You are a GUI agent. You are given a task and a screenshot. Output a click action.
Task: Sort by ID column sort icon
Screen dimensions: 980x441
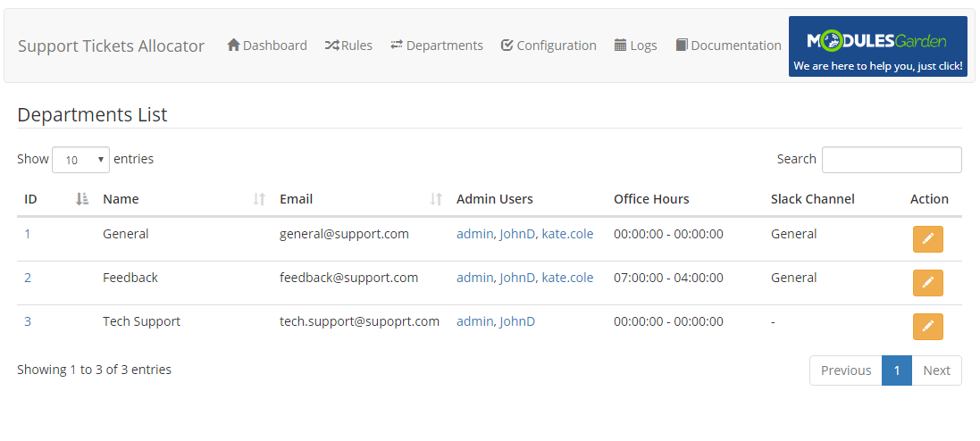pos(82,199)
